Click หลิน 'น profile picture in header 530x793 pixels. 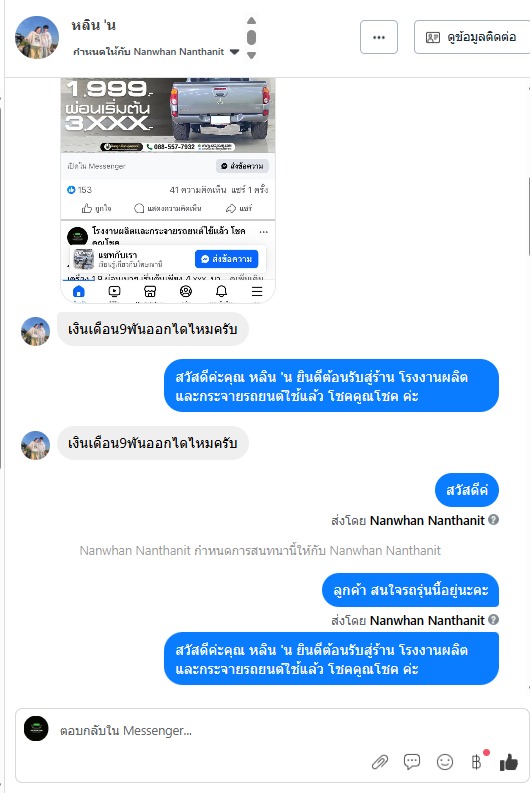(x=37, y=37)
